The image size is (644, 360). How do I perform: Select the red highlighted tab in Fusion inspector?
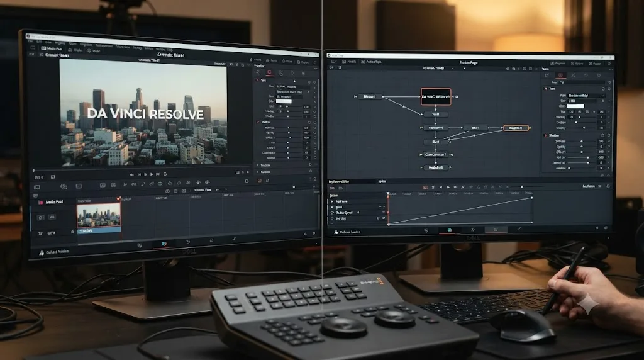click(x=560, y=75)
